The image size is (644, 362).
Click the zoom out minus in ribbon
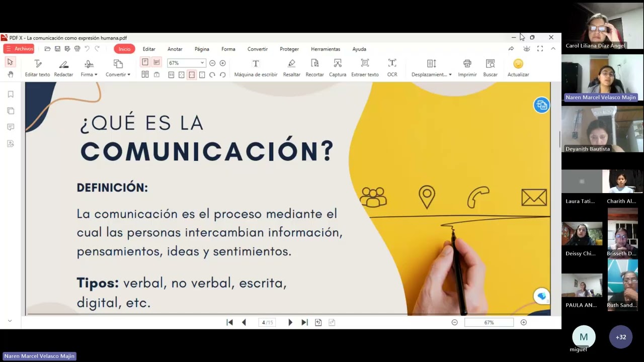click(x=212, y=63)
